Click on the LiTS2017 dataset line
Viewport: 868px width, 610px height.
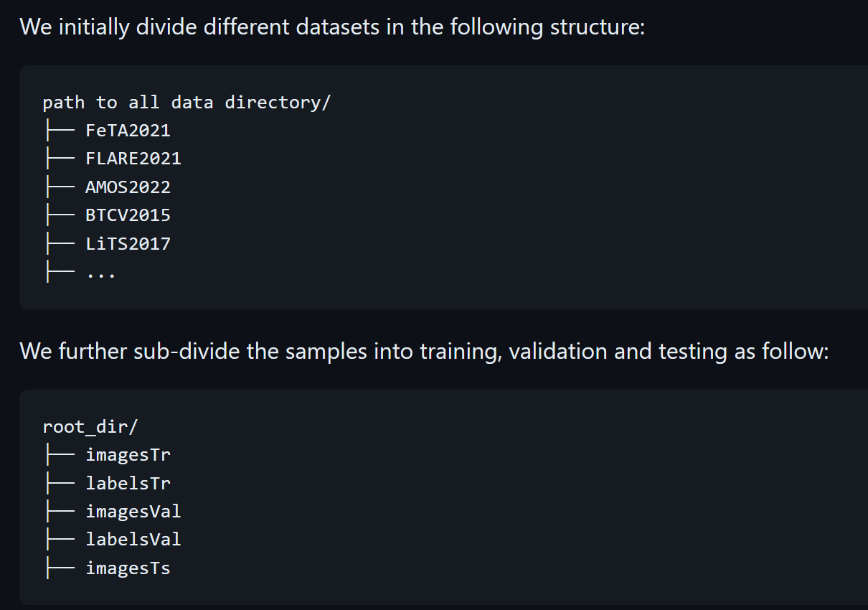(x=128, y=244)
